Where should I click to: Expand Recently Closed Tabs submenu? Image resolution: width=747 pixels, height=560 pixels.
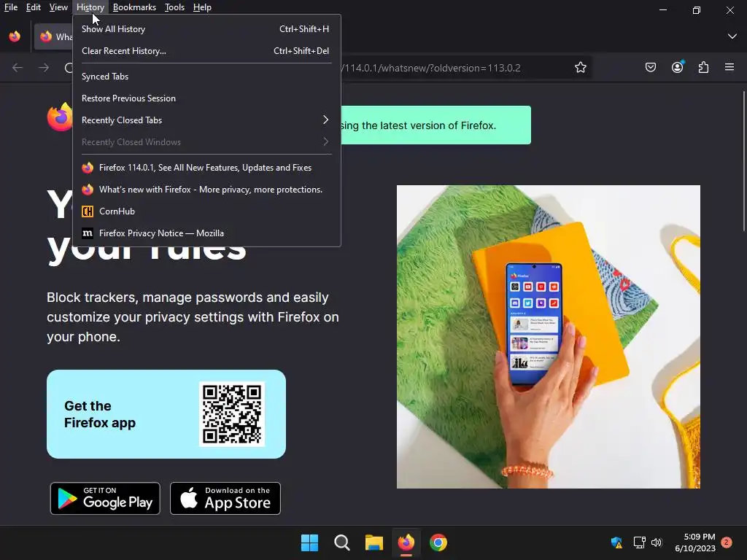coord(206,120)
